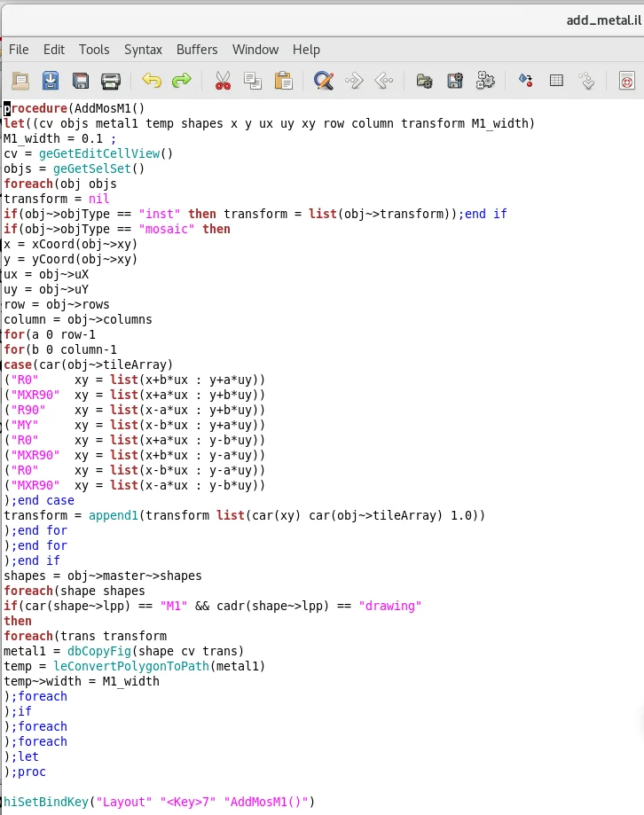The width and height of the screenshot is (644, 815).
Task: Open the Edit menu
Action: coord(54,50)
